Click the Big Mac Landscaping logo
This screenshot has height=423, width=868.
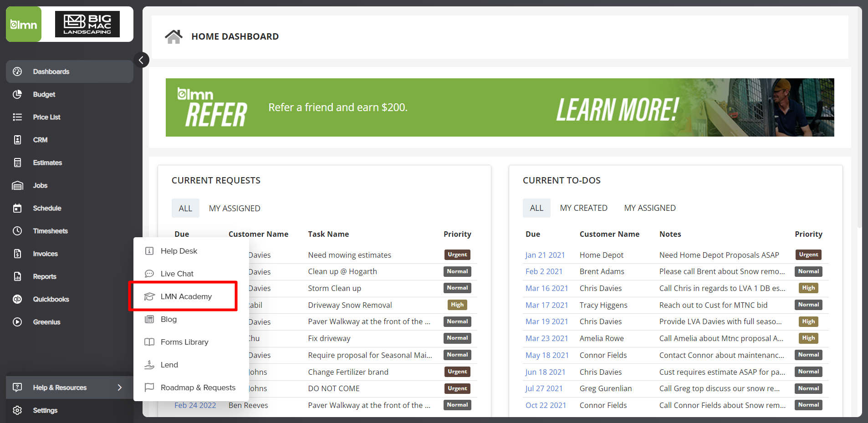point(87,24)
